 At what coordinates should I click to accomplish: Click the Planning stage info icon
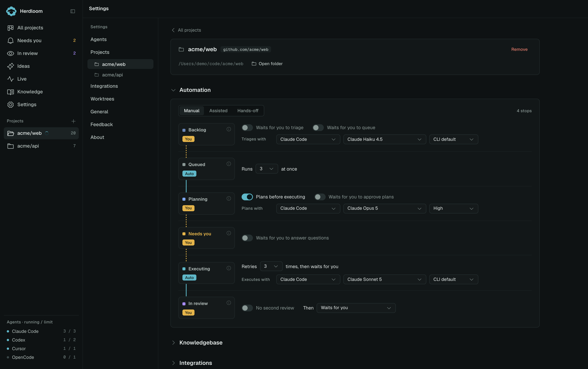(229, 198)
